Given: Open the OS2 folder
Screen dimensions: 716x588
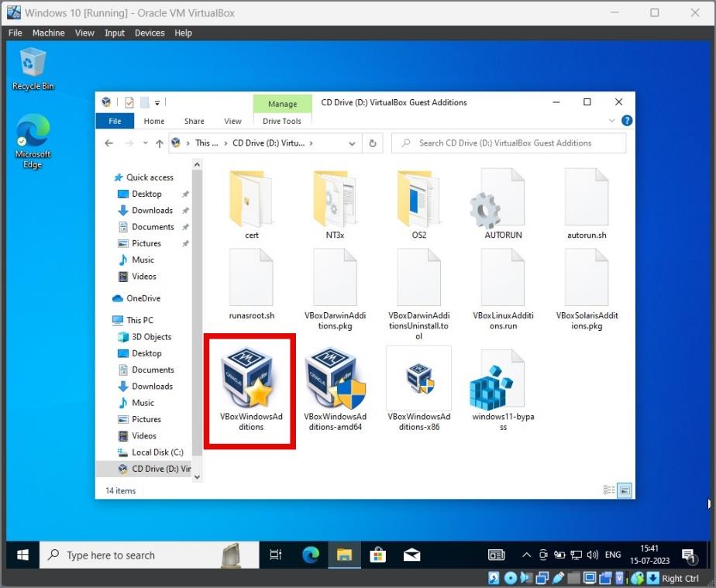Looking at the screenshot, I should 418,198.
